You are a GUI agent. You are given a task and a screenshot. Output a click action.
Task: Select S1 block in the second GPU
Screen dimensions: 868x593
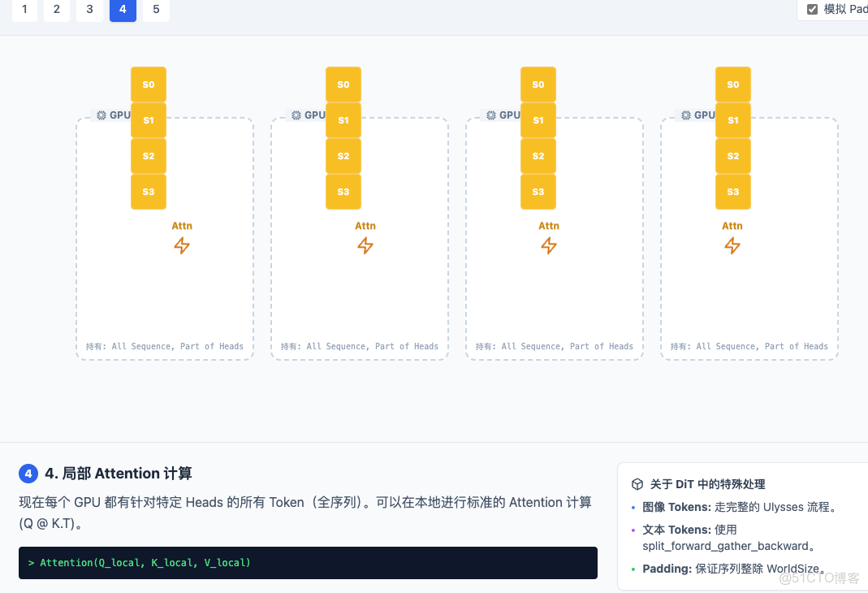[343, 120]
